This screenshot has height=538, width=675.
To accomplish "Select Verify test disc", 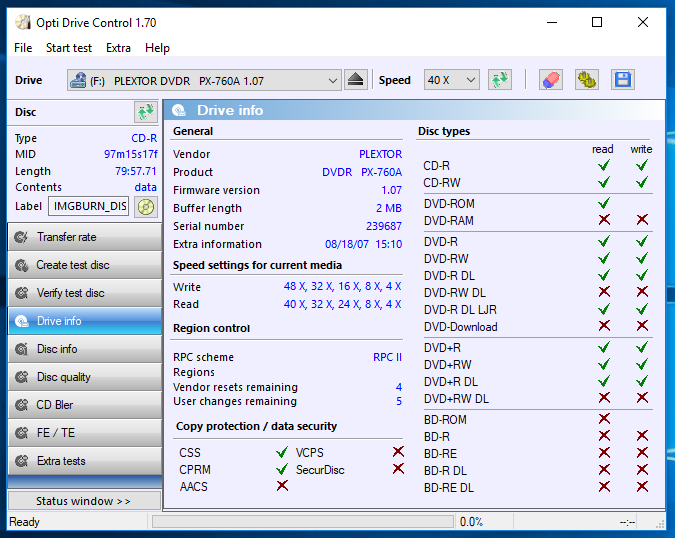I will 85,293.
